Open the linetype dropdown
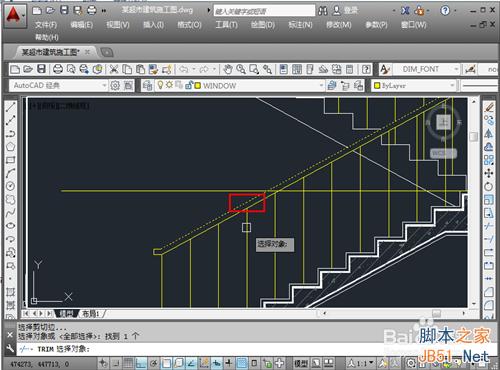500x370 pixels. pos(479,86)
